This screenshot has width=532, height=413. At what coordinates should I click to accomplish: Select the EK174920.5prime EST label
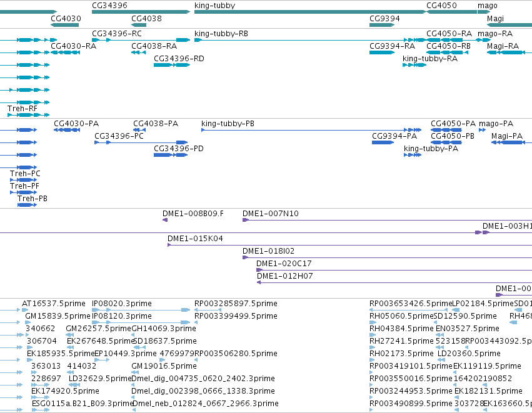pos(65,391)
